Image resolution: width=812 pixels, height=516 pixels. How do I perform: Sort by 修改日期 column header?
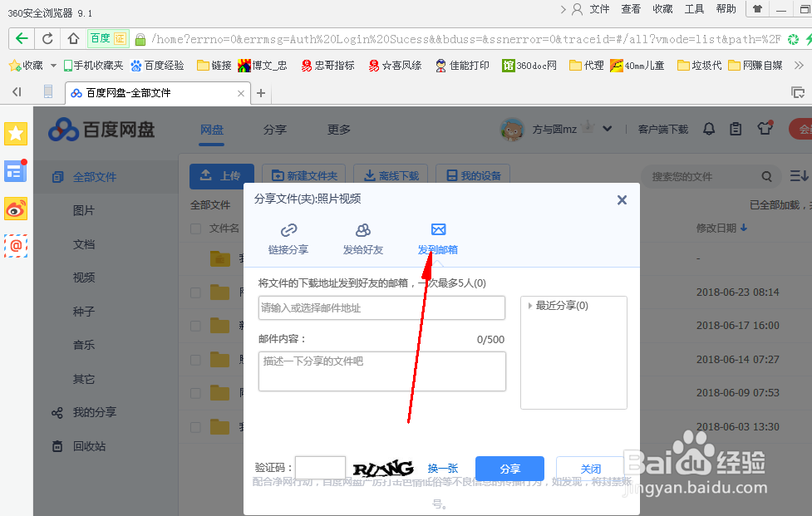[721, 229]
